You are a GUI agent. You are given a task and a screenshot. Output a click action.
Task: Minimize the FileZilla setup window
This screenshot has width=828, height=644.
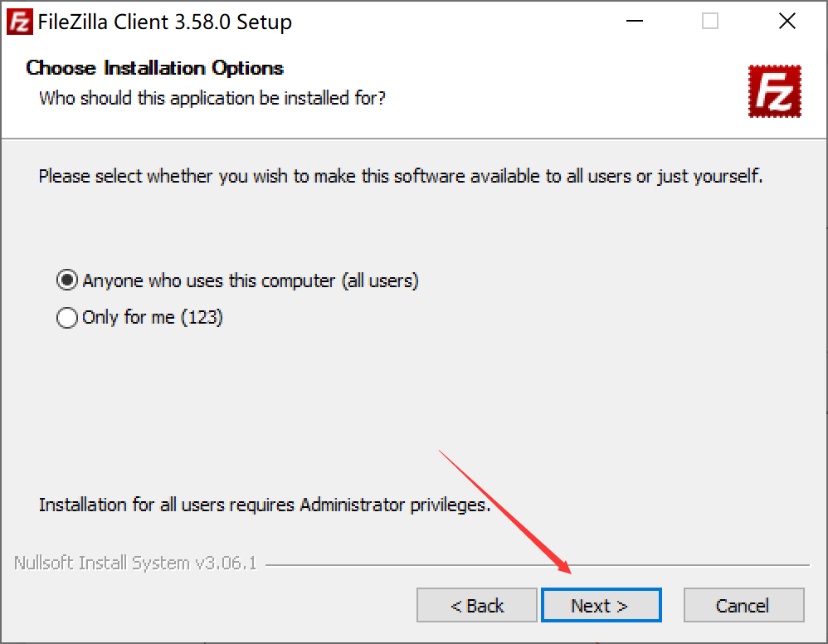pos(634,21)
